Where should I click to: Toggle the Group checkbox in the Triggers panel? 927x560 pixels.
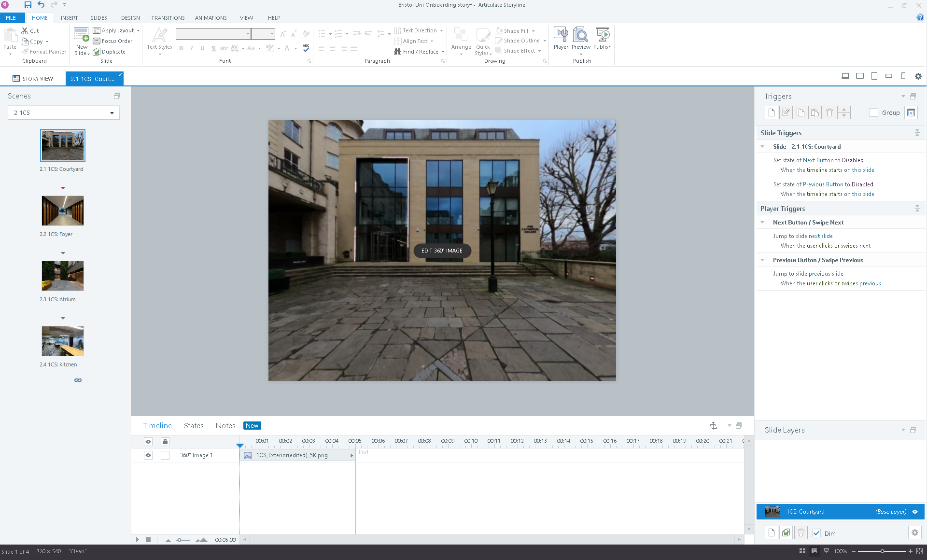(x=873, y=112)
